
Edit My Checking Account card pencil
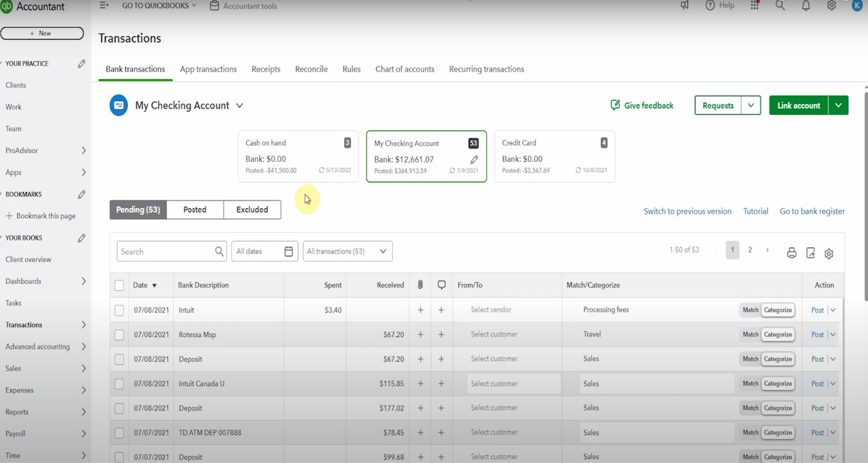pyautogui.click(x=474, y=160)
